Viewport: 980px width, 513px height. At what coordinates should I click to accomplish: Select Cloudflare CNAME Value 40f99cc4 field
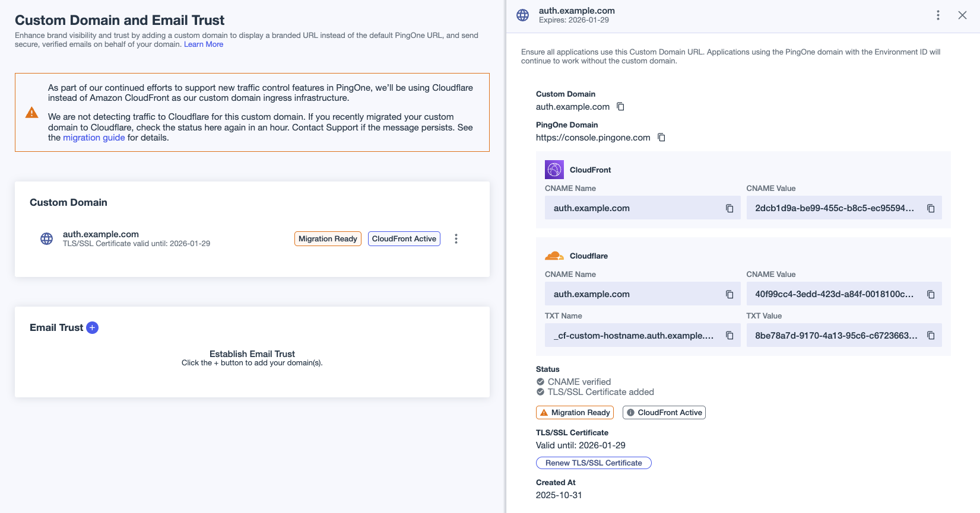pos(843,294)
